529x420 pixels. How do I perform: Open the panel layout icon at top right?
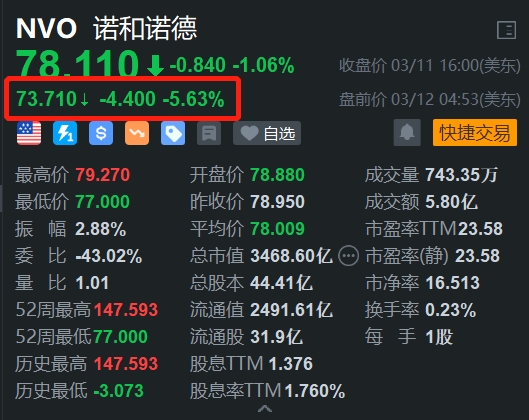click(506, 30)
